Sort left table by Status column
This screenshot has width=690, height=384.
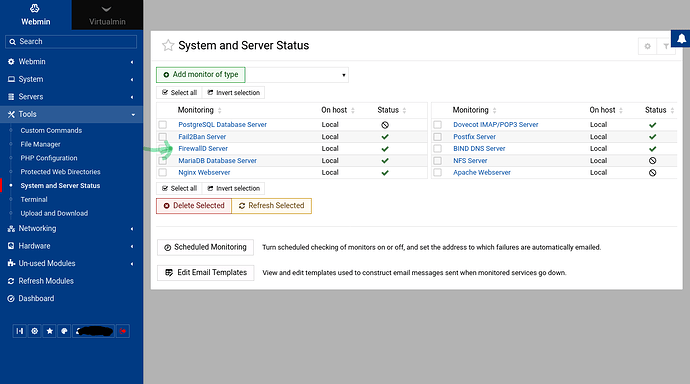tap(392, 110)
